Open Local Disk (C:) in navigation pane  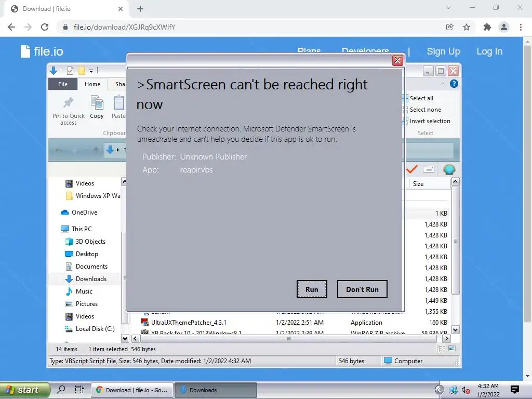(x=89, y=329)
